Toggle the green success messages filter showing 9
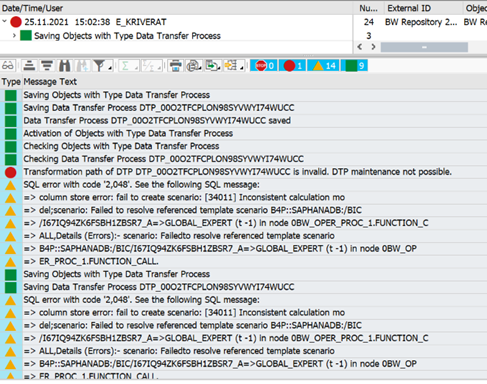This screenshot has width=487, height=384. click(354, 65)
